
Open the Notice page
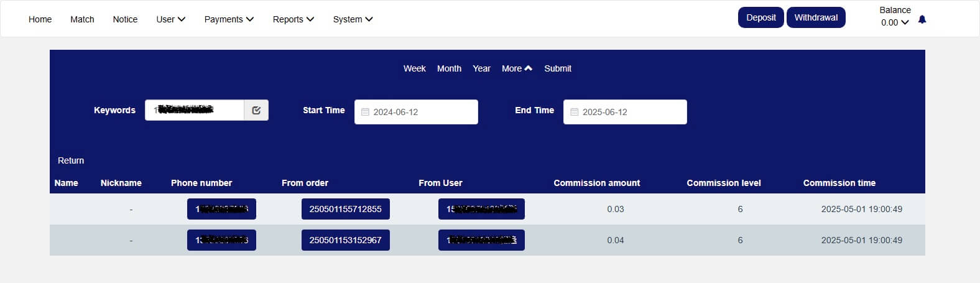125,19
